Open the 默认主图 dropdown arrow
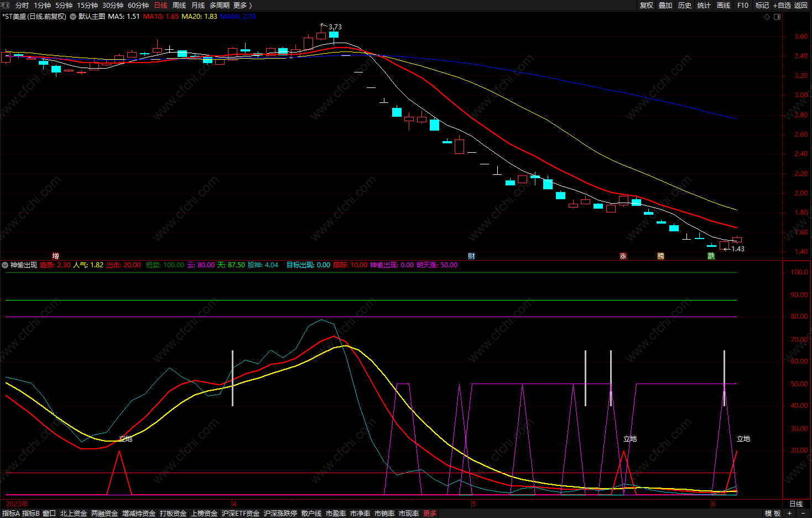The height and width of the screenshot is (518, 812). (73, 17)
